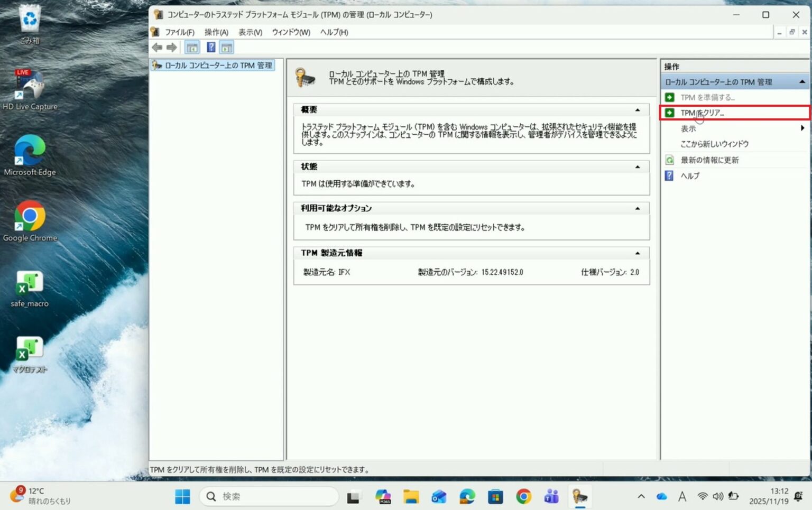This screenshot has height=510, width=812.
Task: Click the TPM management key icon in the taskbar
Action: 580,496
